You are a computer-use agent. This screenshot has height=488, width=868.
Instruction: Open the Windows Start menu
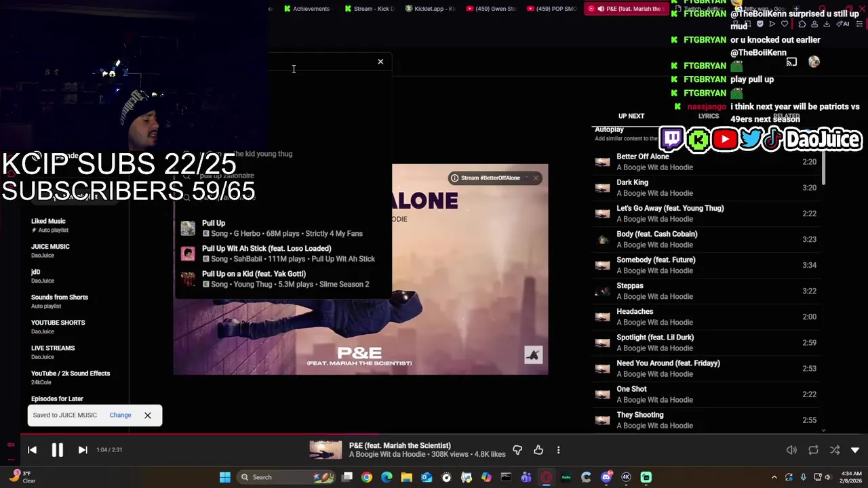[x=224, y=477]
